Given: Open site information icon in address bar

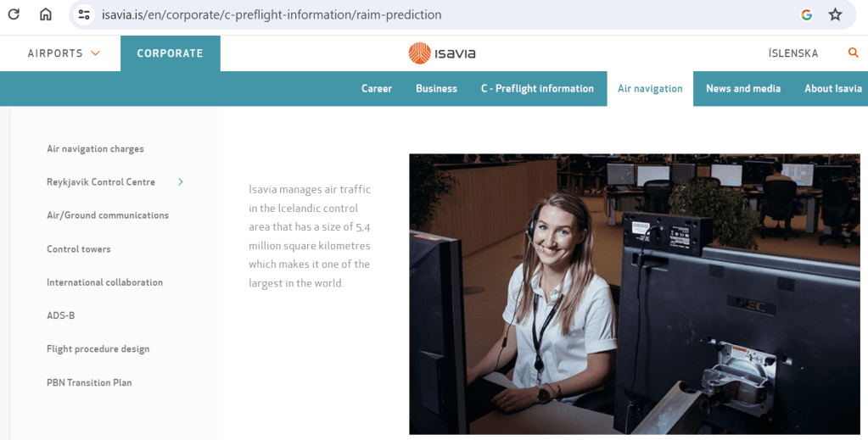Looking at the screenshot, I should [84, 15].
